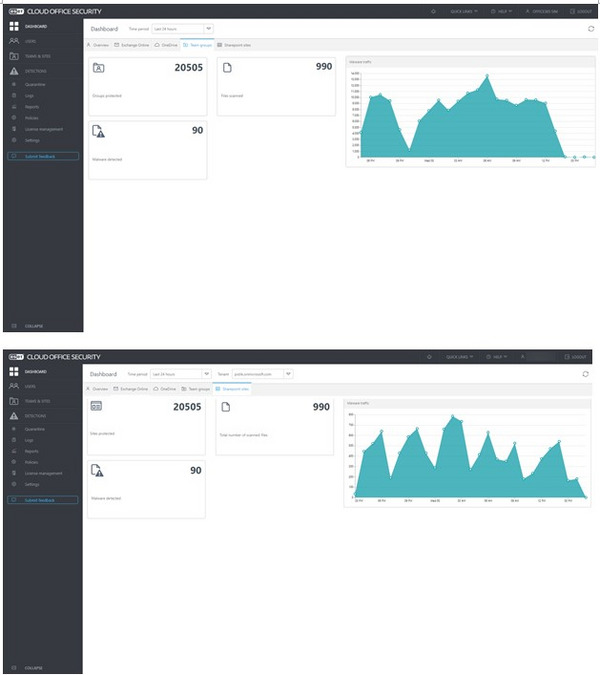Click the Files scanned document icon
600x675 pixels.
pyautogui.click(x=226, y=68)
